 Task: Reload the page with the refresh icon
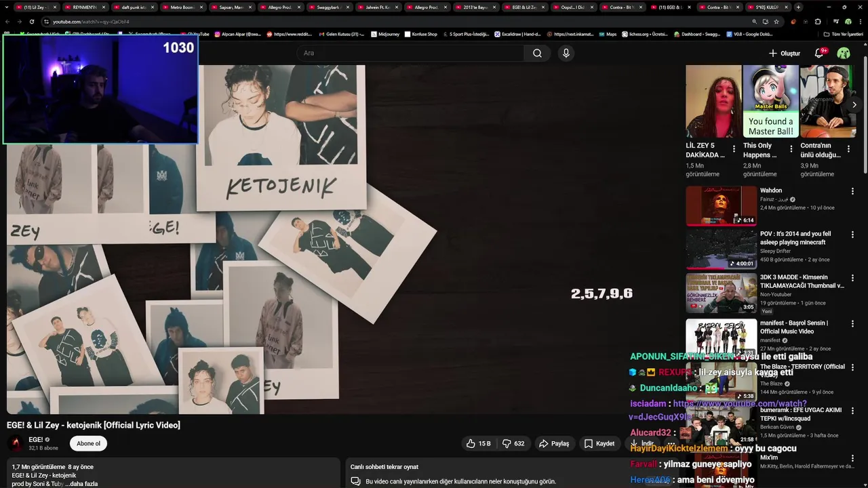pyautogui.click(x=31, y=22)
